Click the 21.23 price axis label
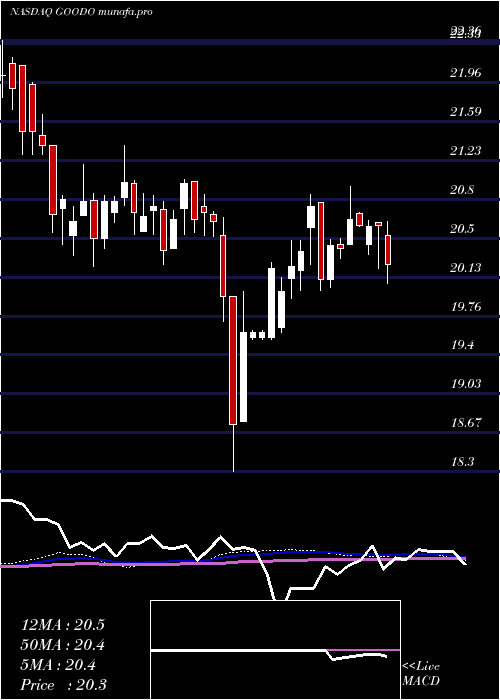 coord(466,150)
